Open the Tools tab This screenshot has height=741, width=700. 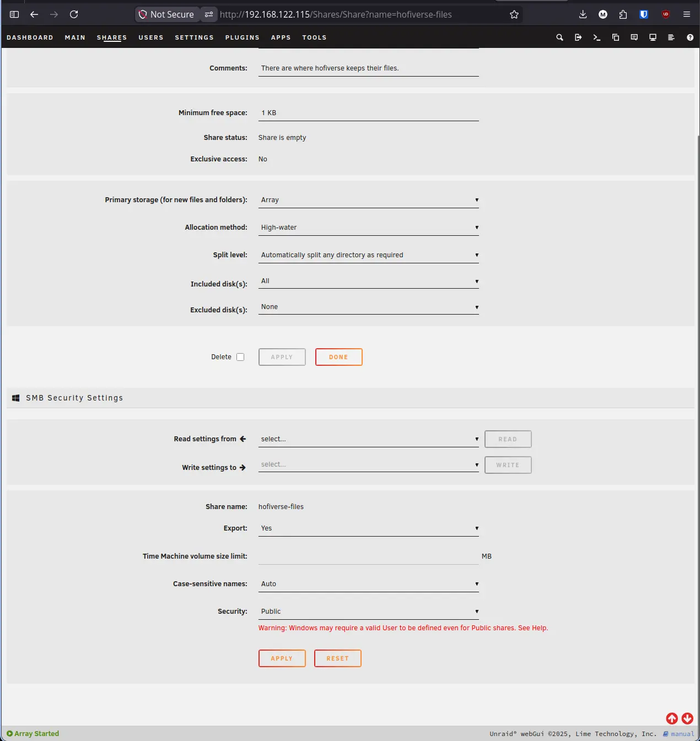click(314, 37)
